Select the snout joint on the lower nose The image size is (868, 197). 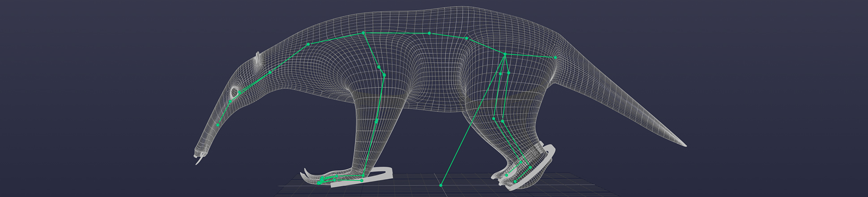tap(218, 125)
